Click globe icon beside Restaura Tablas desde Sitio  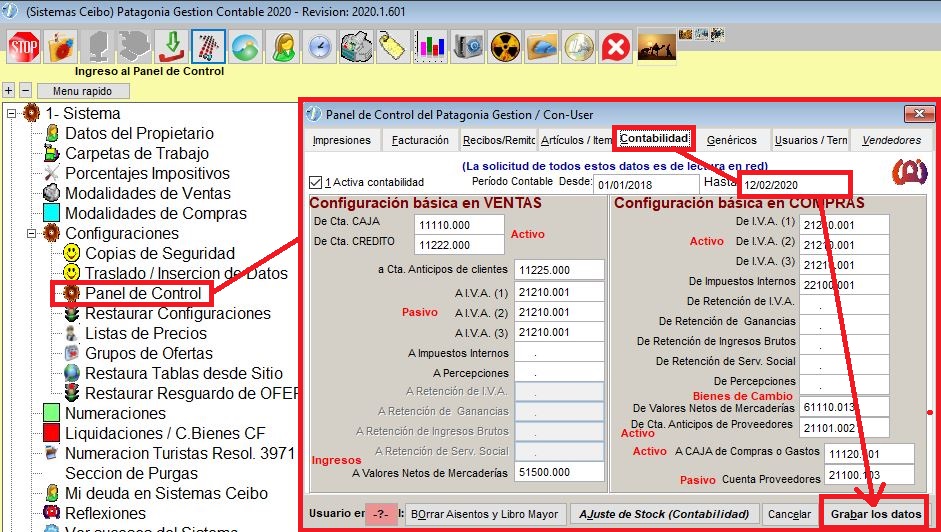click(72, 373)
